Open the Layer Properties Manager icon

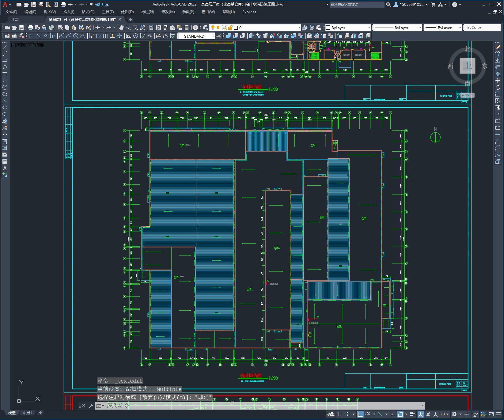click(x=206, y=28)
